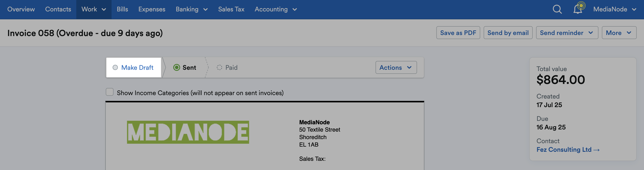The image size is (644, 170).
Task: Click the Make Draft radio circle
Action: (x=115, y=67)
